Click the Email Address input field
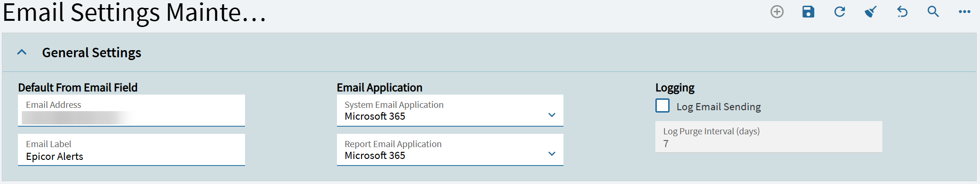 point(131,111)
